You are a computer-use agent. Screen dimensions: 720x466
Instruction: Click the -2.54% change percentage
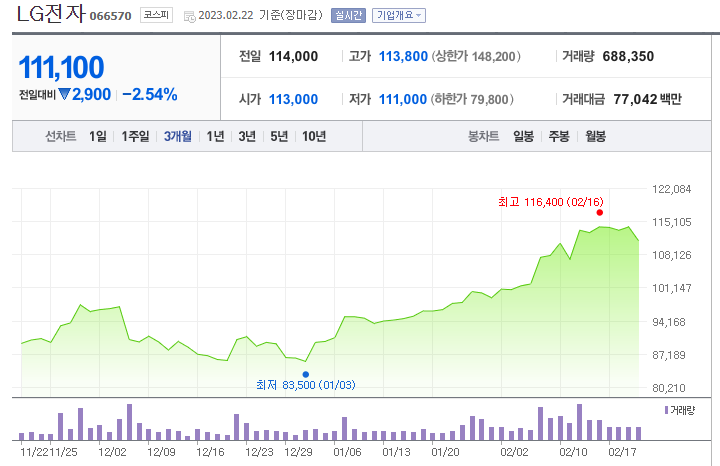click(x=150, y=95)
